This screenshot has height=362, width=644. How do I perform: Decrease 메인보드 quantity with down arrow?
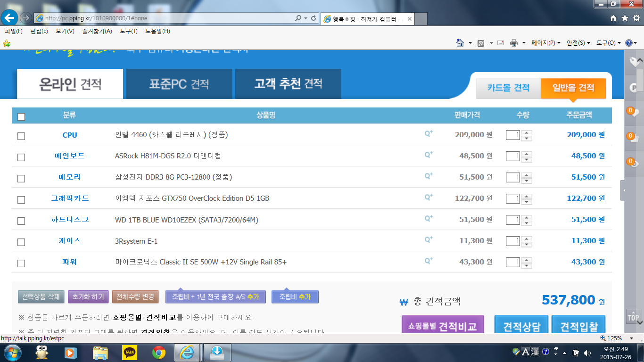coord(527,159)
